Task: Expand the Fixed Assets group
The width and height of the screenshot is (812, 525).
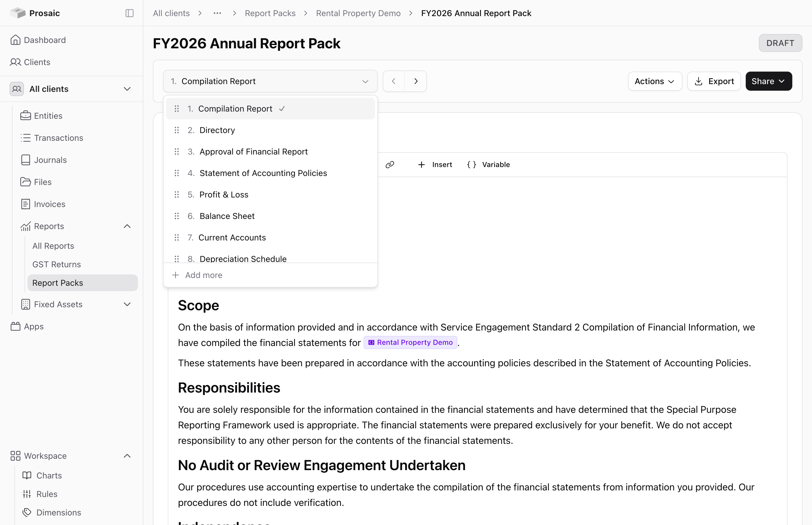Action: [127, 304]
